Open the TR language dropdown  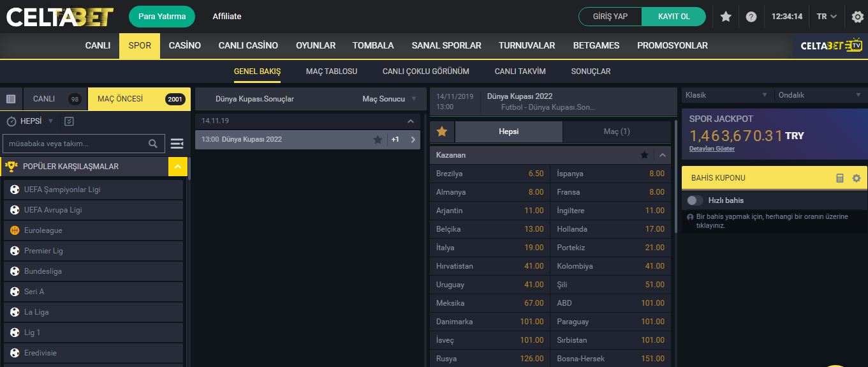click(827, 17)
